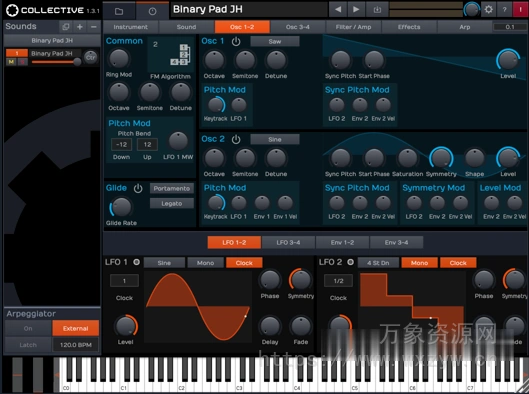The width and height of the screenshot is (529, 394).
Task: Select the LFO 3-4 modulation tab
Action: point(288,243)
